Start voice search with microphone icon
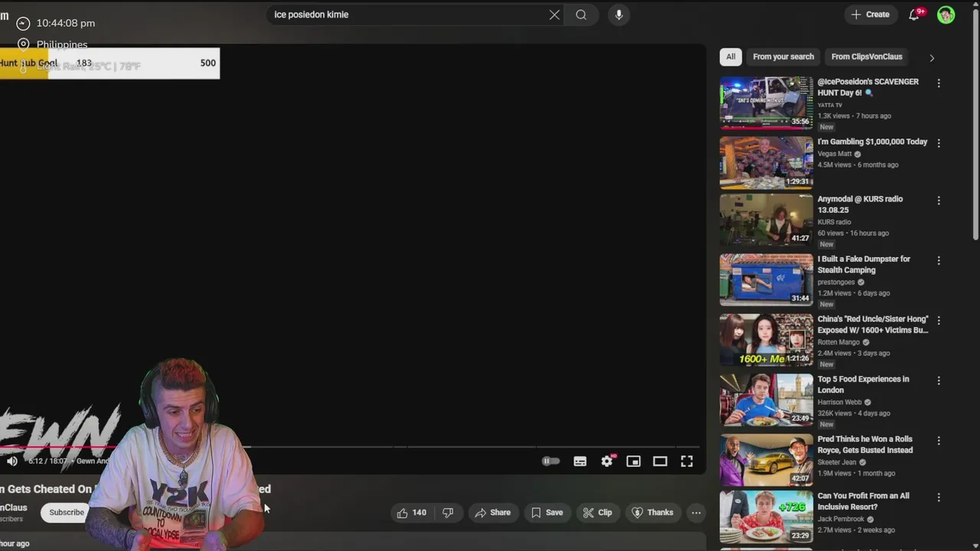Image resolution: width=980 pixels, height=551 pixels. [619, 15]
